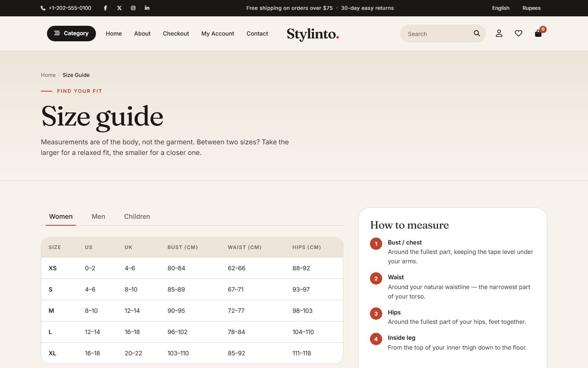
Task: Open the About page link
Action: [x=142, y=34]
